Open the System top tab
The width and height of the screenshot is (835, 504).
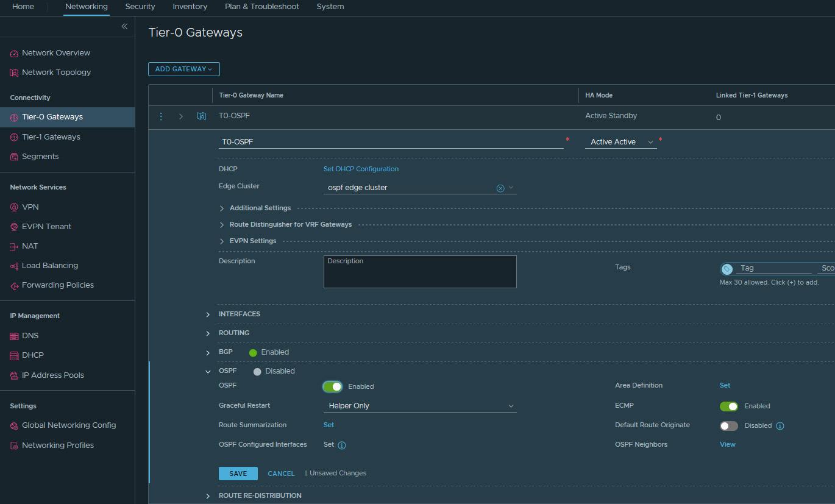click(330, 7)
